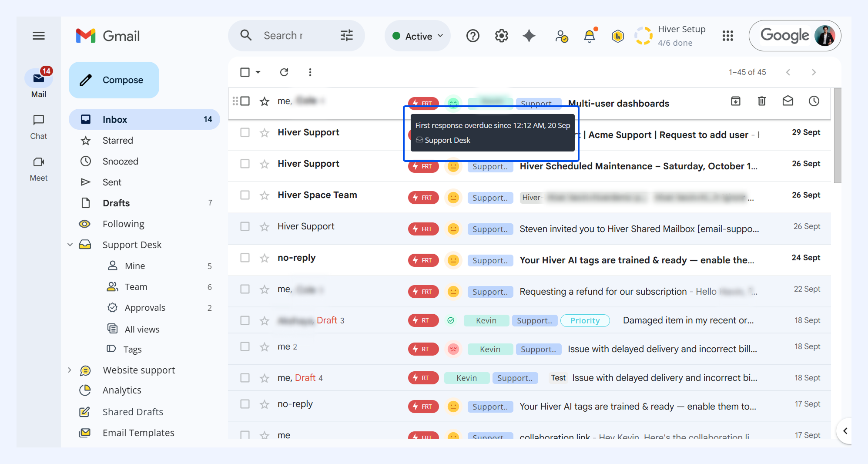Collapse the Support Desk shared mailbox
Viewport: 868px width, 464px height.
click(70, 245)
